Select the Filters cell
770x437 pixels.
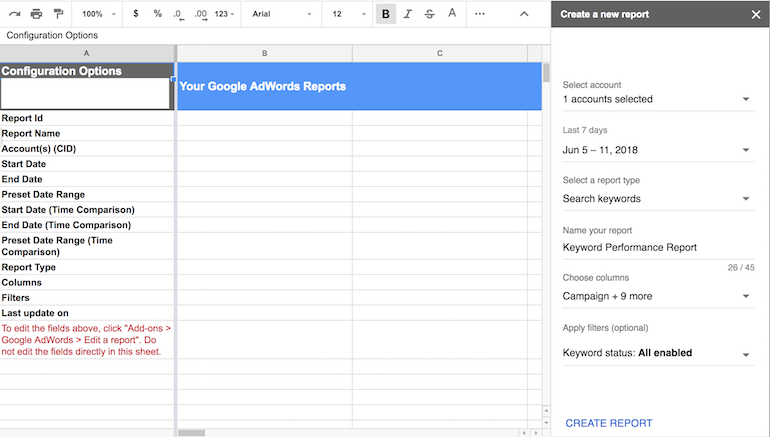[87, 298]
